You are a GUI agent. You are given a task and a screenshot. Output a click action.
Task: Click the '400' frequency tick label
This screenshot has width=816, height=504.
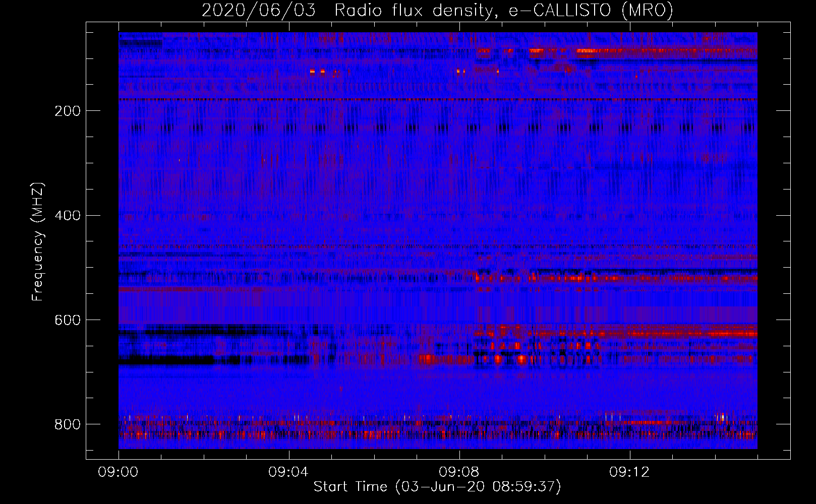tap(67, 216)
